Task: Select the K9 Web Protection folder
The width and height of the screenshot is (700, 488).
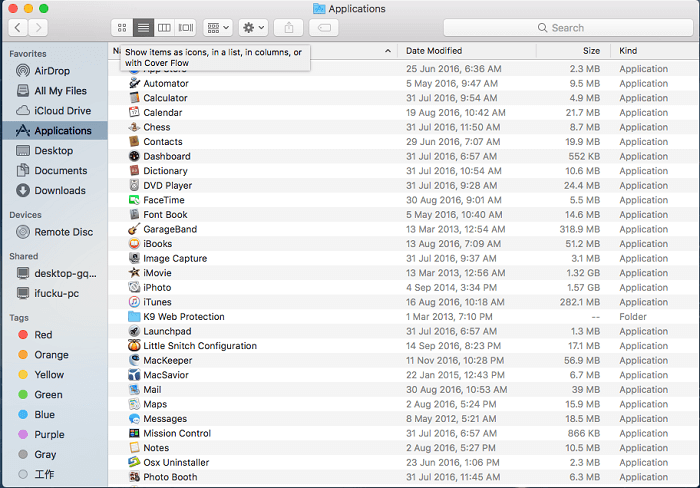Action: [183, 317]
